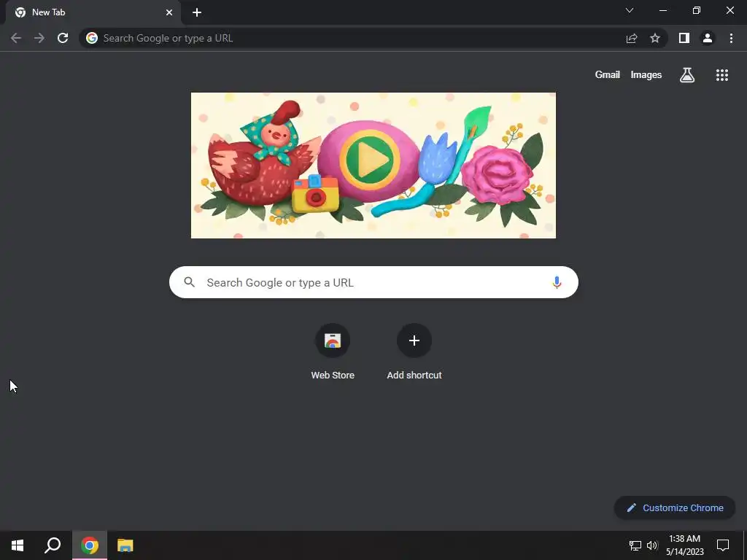The image size is (747, 560).
Task: Expand the tab search chevron
Action: tap(630, 10)
